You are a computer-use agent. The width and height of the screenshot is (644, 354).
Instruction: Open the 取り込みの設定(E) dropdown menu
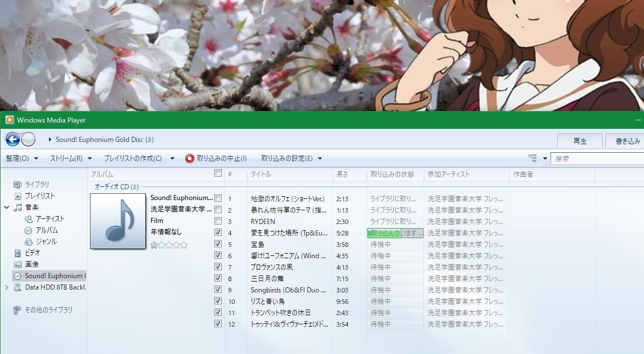[292, 158]
